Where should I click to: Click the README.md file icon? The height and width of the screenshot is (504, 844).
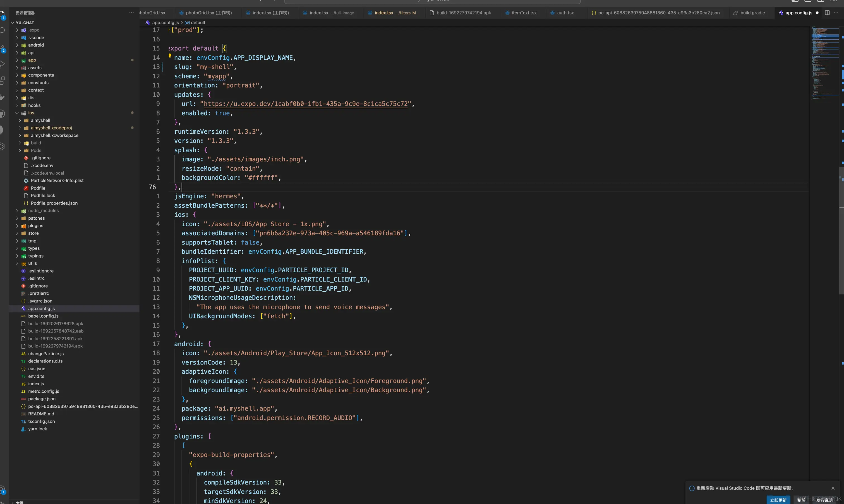(23, 414)
